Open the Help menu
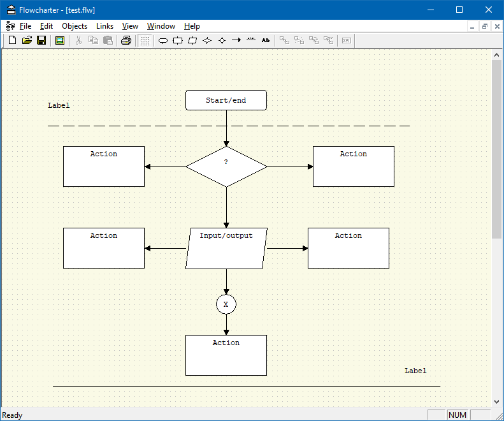 tap(192, 26)
